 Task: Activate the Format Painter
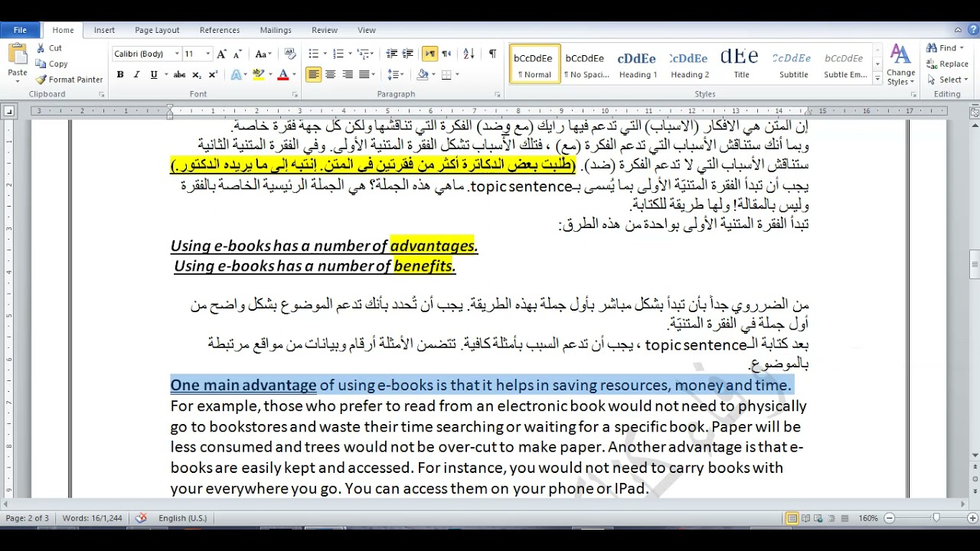coord(70,79)
